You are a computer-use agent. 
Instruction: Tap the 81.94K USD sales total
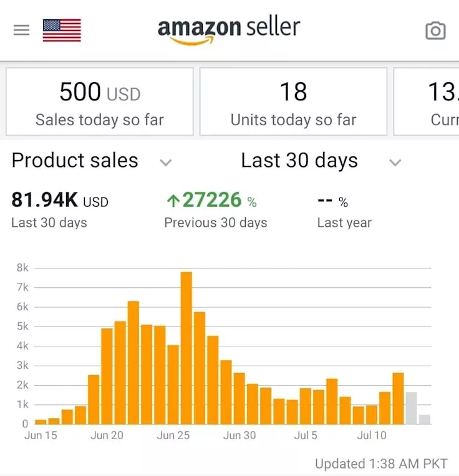59,201
